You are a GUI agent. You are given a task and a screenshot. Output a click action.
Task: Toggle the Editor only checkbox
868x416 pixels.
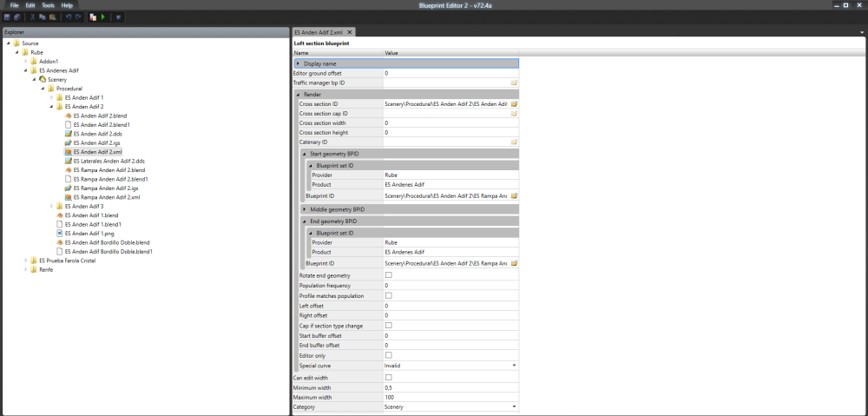(x=388, y=355)
